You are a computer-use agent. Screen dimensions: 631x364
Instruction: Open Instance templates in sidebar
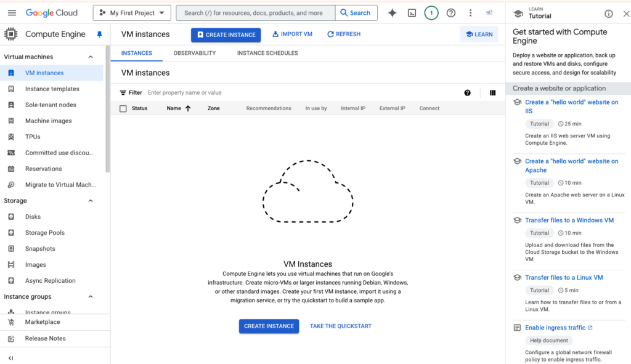click(52, 89)
